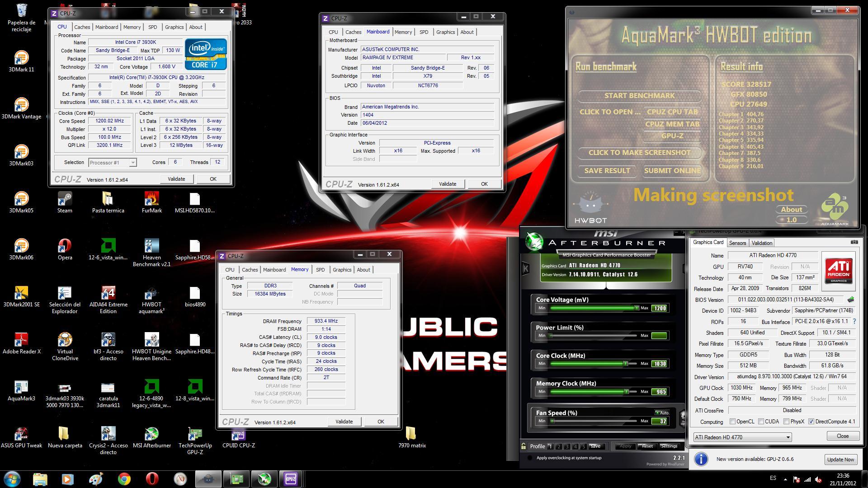Open 3DMark 11 desktop shortcut
Image resolution: width=868 pixels, height=488 pixels.
click(x=21, y=61)
